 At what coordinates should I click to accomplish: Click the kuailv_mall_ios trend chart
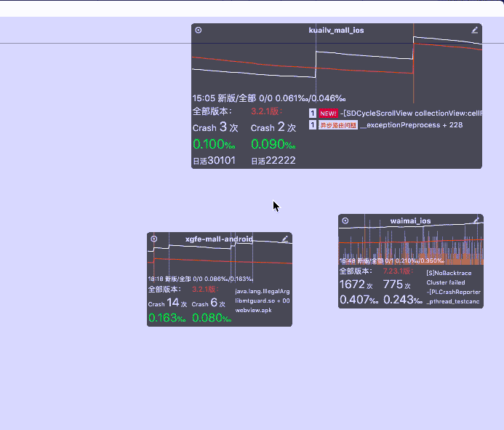click(337, 64)
